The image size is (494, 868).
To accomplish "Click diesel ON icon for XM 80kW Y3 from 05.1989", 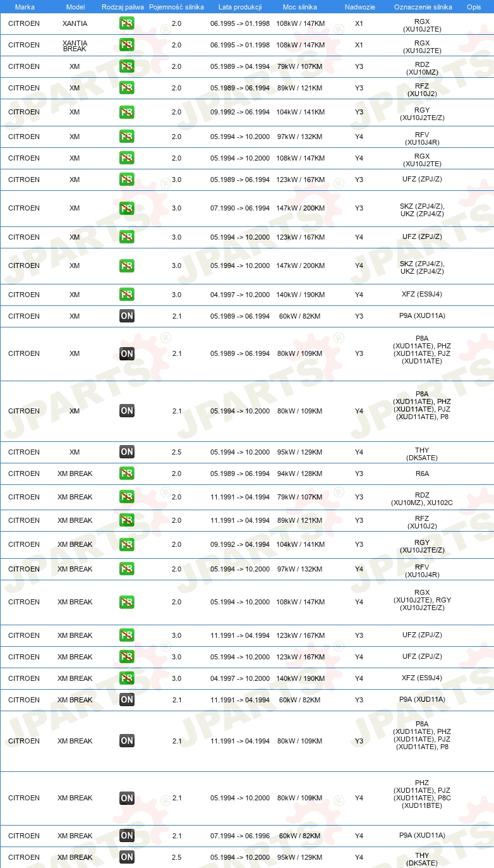I will [127, 353].
